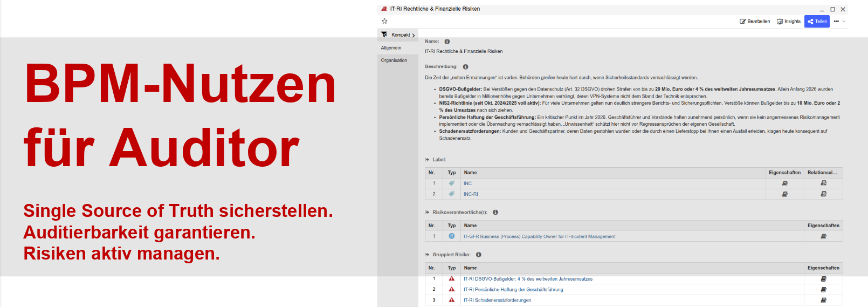The height and width of the screenshot is (307, 868).
Task: Click link-out icon beside Gruppiert Risiko heading
Action: (427, 255)
